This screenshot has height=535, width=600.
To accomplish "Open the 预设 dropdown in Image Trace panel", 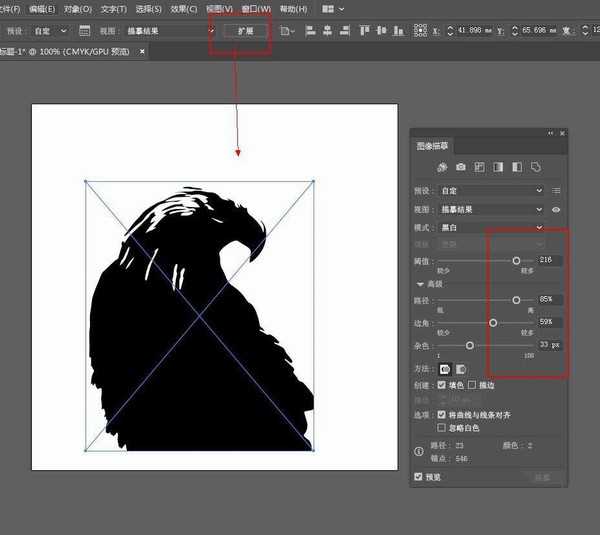I will (x=492, y=190).
